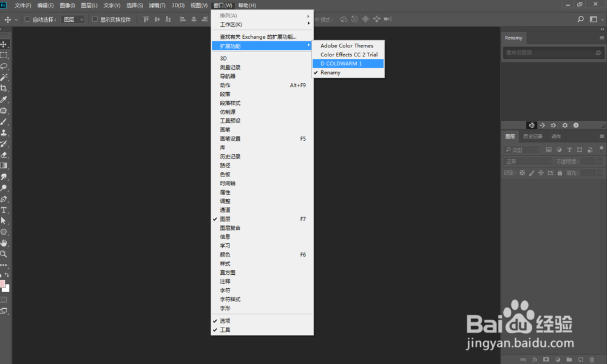Select the Gradient tool
Image resolution: width=607 pixels, height=364 pixels.
4,166
